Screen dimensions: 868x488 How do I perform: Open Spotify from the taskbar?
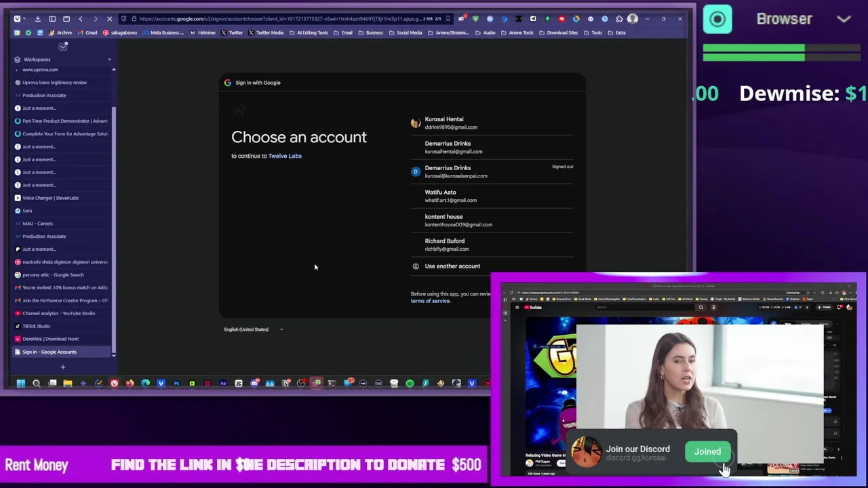click(410, 384)
